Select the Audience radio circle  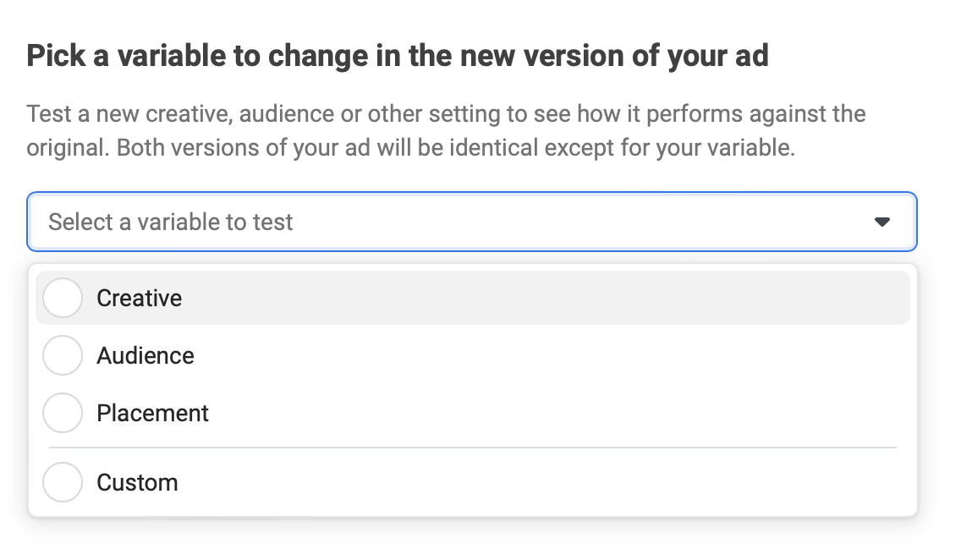(x=63, y=355)
